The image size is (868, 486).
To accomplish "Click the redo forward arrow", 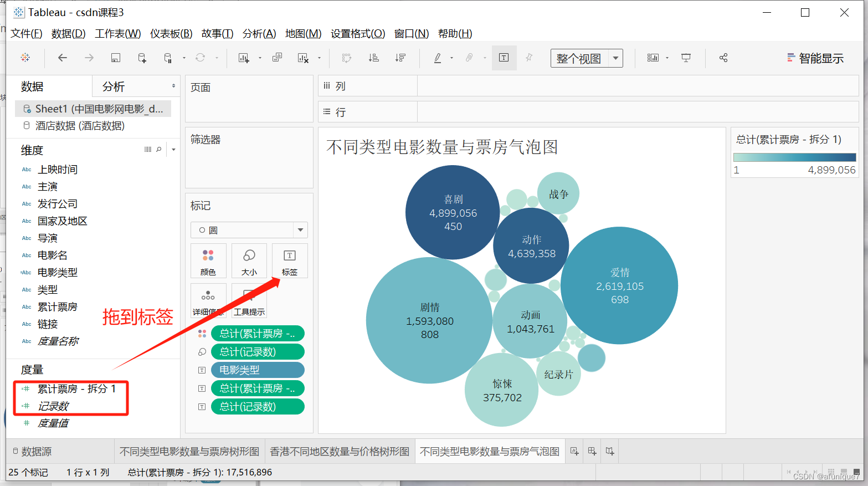I will (x=89, y=58).
